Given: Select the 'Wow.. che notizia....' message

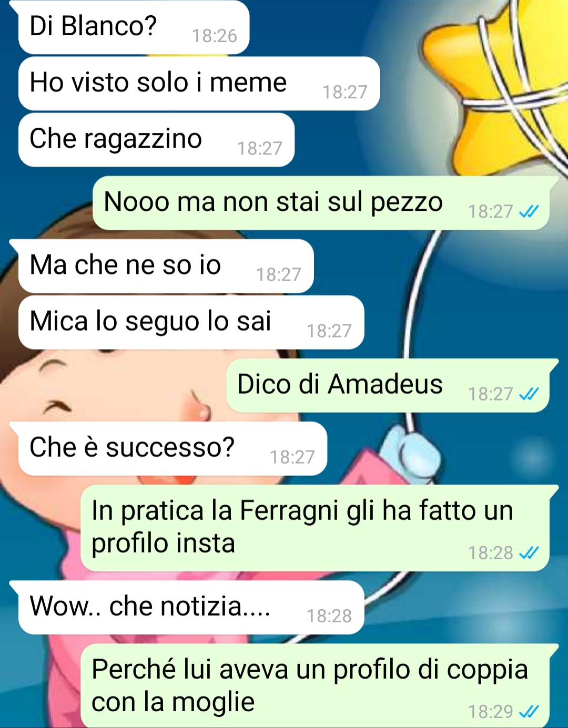Looking at the screenshot, I should (191, 607).
